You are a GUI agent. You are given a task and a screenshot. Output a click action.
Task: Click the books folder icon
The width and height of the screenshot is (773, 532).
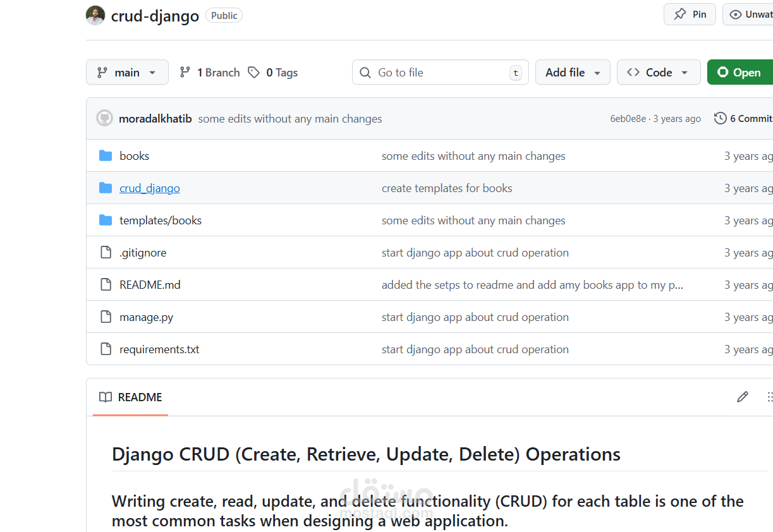pyautogui.click(x=106, y=155)
